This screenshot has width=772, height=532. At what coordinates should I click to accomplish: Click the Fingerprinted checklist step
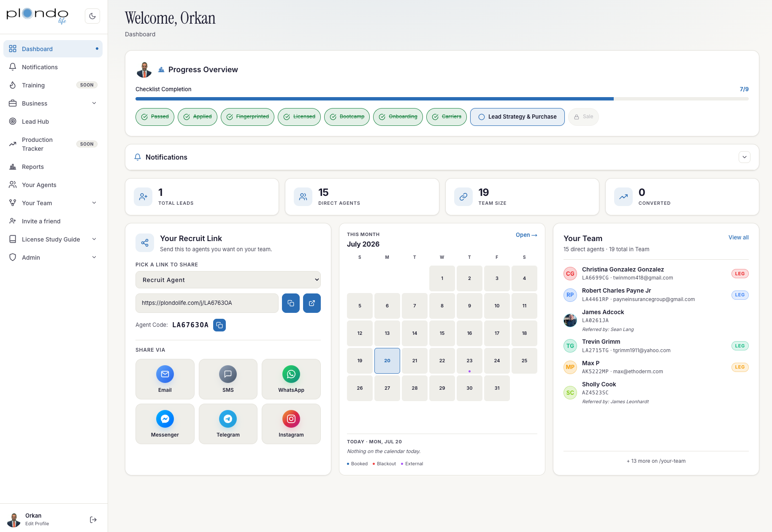247,117
